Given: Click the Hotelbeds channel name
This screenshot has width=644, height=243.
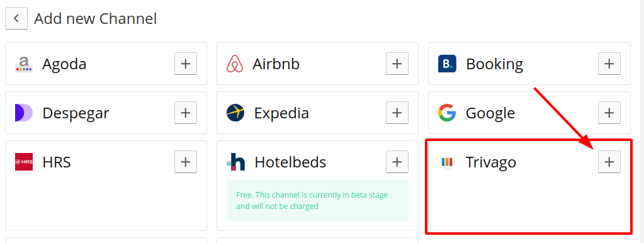Looking at the screenshot, I should coord(290,162).
